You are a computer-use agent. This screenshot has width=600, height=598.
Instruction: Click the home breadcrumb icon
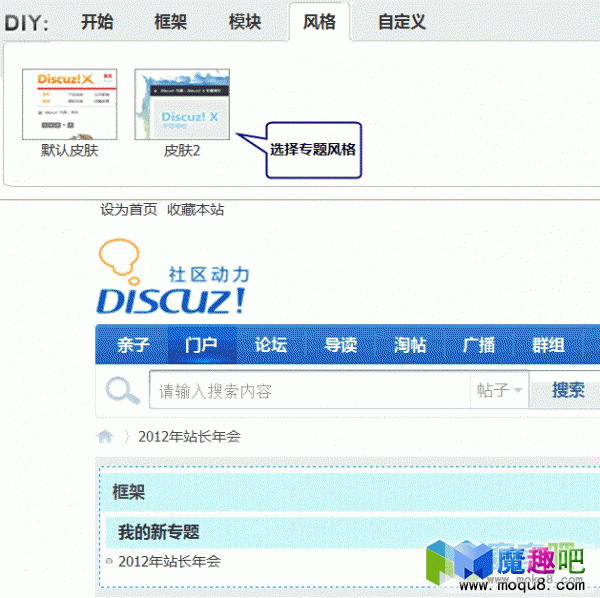(x=105, y=436)
